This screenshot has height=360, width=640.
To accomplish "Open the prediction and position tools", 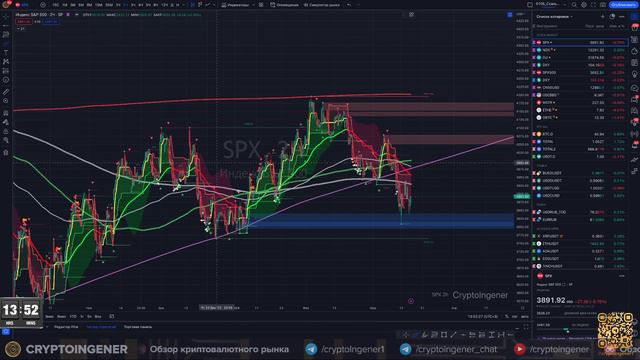I will pyautogui.click(x=6, y=71).
